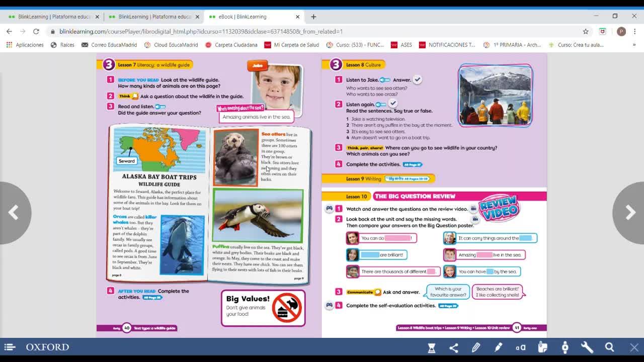Show answers beside 'Listen again'

point(393,104)
